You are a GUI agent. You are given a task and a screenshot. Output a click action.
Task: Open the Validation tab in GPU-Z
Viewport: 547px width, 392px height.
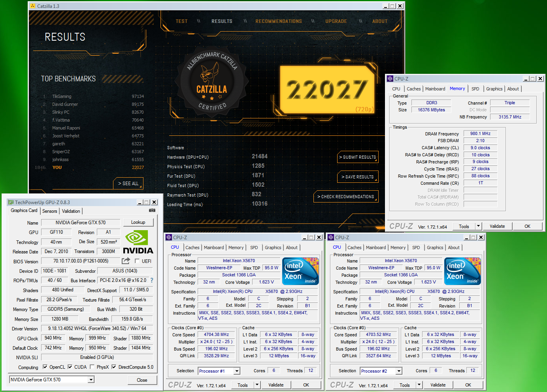71,211
